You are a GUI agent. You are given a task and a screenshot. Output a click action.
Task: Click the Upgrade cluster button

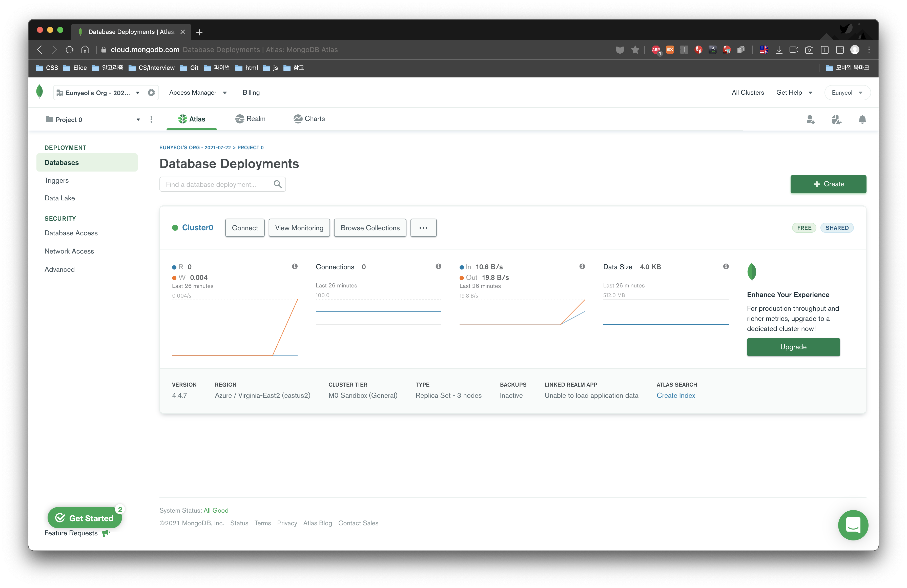pos(793,347)
